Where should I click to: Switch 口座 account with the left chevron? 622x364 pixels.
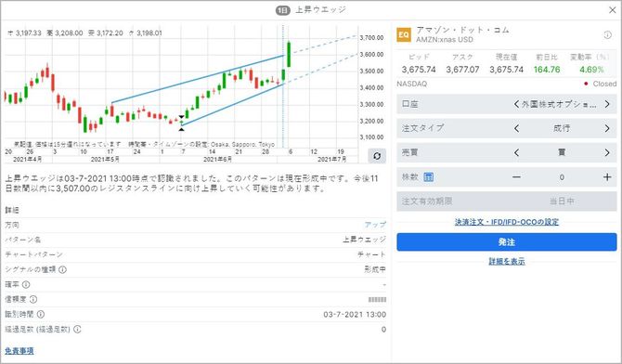tap(516, 104)
